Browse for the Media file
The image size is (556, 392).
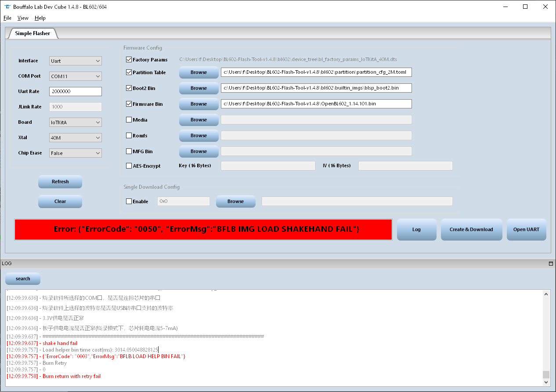pyautogui.click(x=199, y=120)
